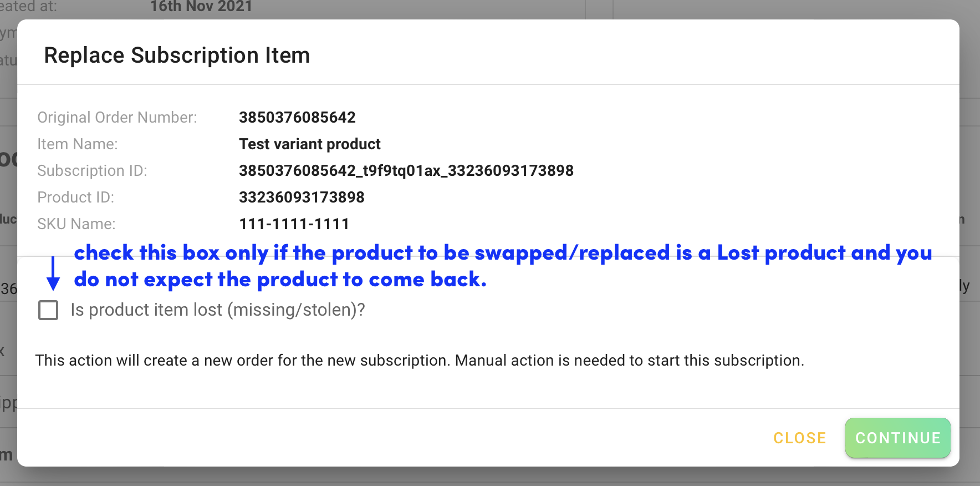
Task: Click the Product ID label
Action: point(75,198)
